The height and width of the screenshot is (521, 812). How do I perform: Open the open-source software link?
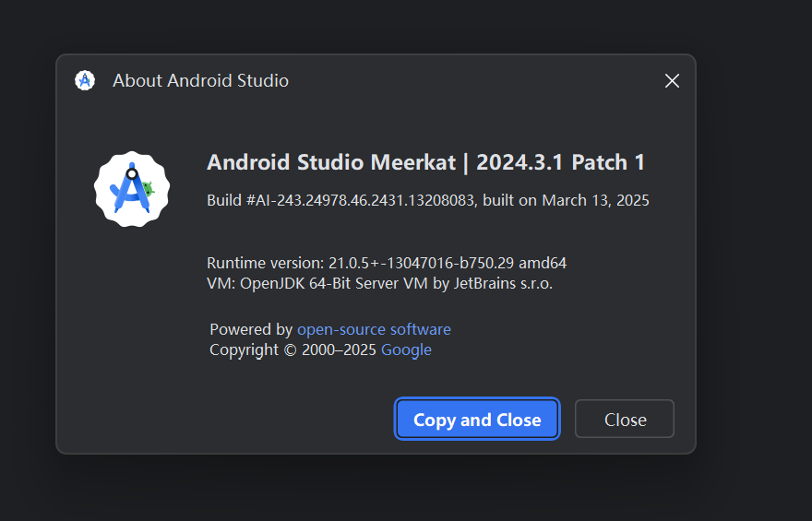[x=374, y=329]
